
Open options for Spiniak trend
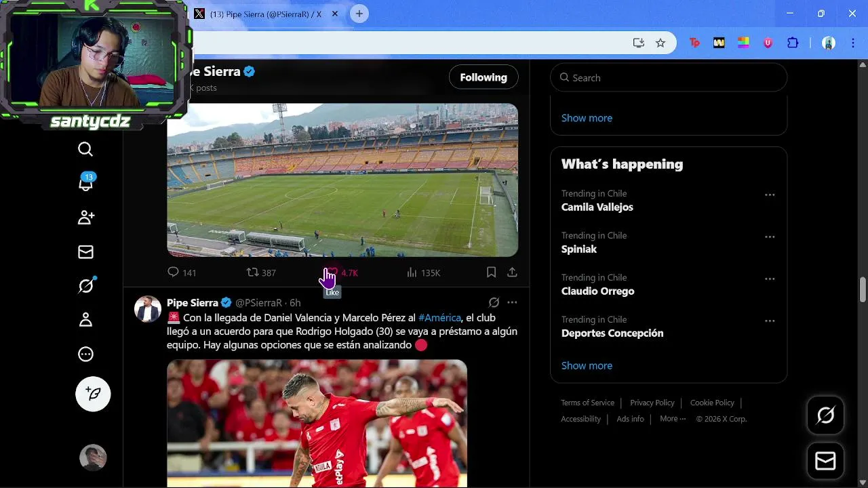tap(770, 237)
